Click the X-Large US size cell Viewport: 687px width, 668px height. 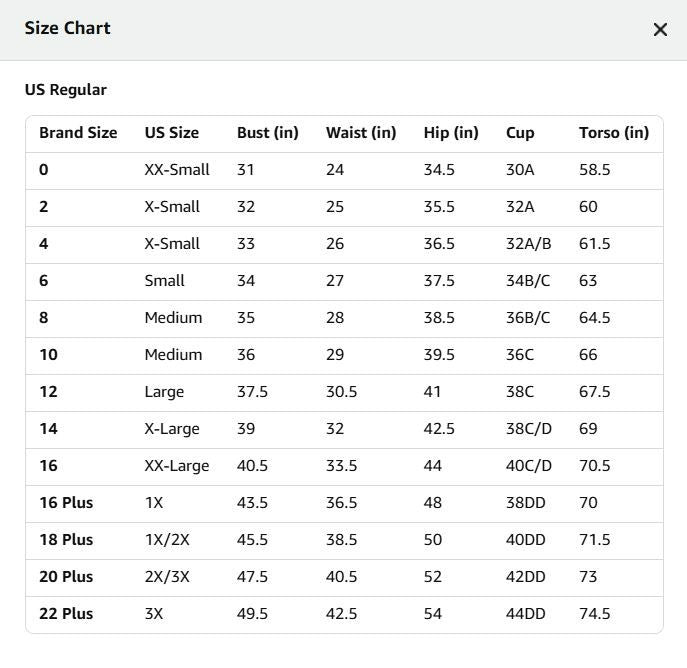172,429
